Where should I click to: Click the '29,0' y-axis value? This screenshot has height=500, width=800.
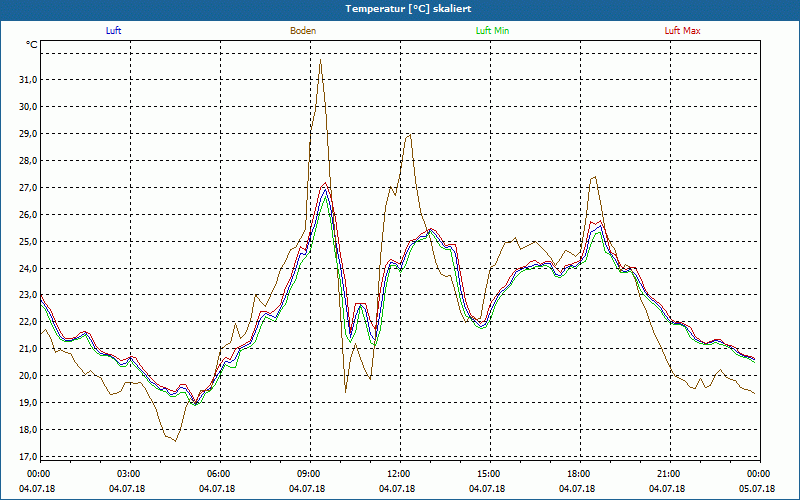pyautogui.click(x=28, y=134)
